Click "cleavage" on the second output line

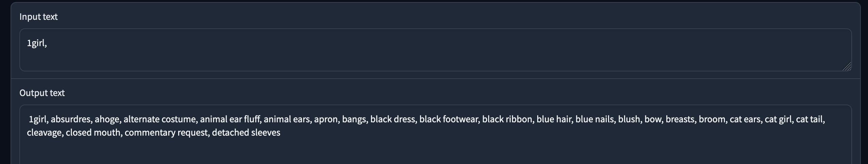(x=44, y=133)
